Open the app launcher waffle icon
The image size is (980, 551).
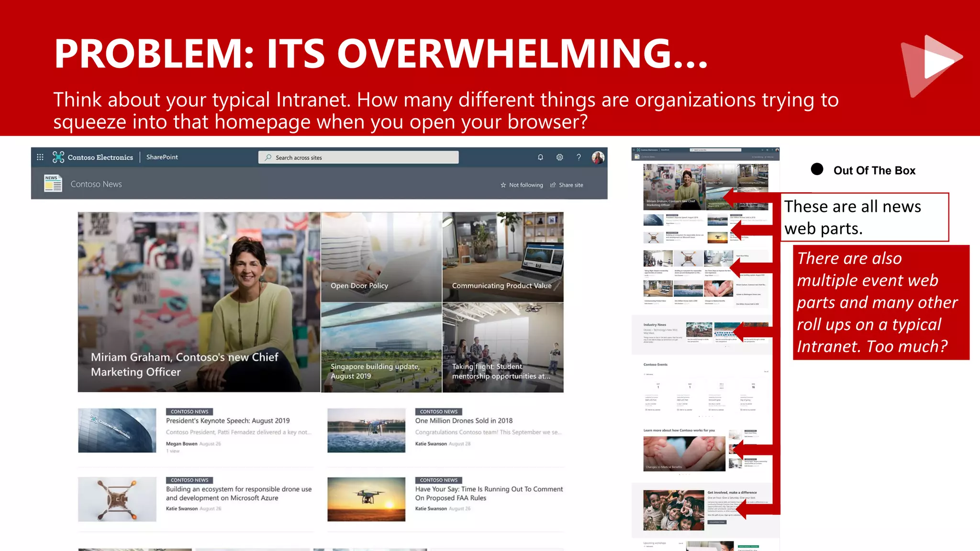tap(40, 157)
